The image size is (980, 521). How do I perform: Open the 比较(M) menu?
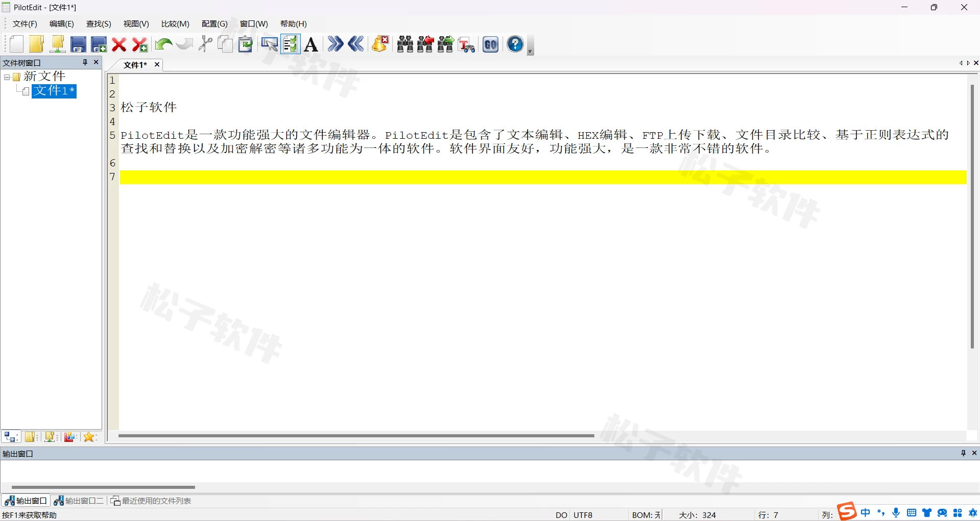click(x=175, y=24)
